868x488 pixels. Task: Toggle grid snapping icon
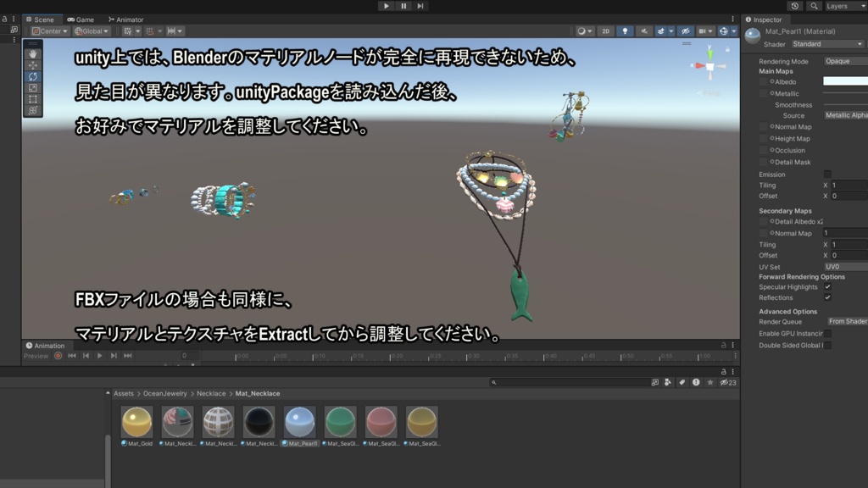click(128, 31)
